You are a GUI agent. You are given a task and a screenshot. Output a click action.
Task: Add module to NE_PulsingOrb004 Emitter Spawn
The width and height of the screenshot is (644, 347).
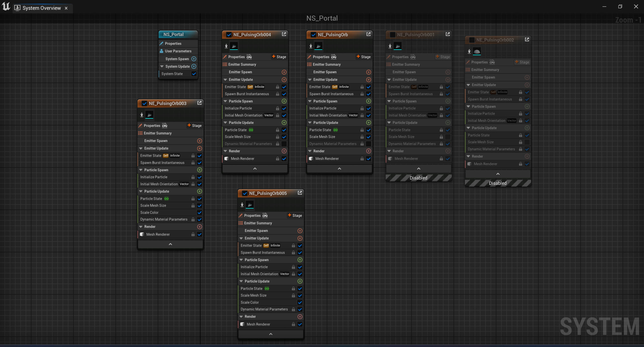coord(284,72)
